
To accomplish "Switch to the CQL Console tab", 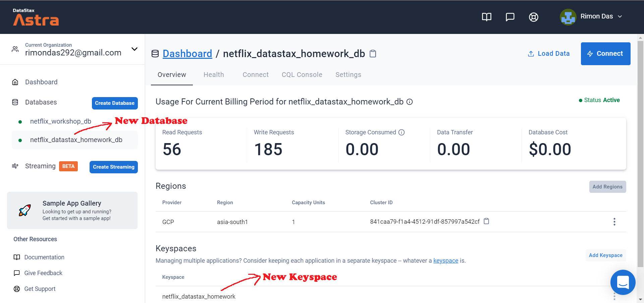I will [302, 75].
